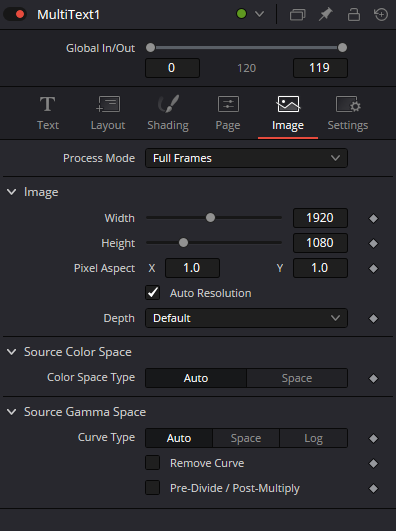This screenshot has height=531, width=396.
Task: Switch to the Layout tab
Action: pos(108,113)
